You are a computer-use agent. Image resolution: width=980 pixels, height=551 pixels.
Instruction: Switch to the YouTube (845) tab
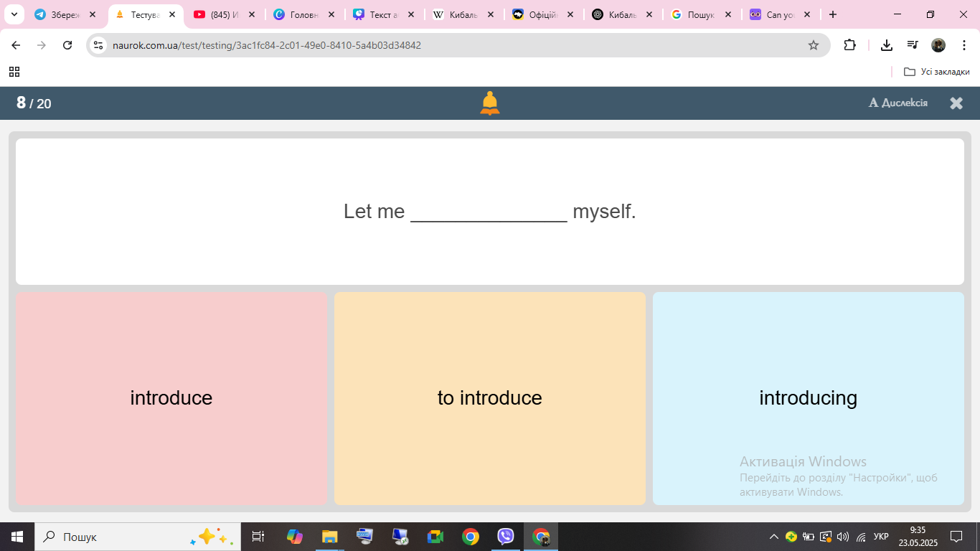[219, 14]
